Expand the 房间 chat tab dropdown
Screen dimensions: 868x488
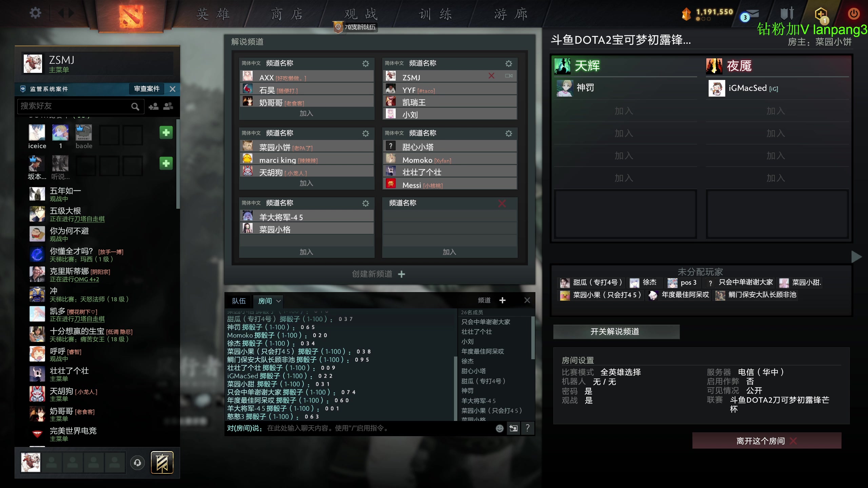[x=278, y=301]
